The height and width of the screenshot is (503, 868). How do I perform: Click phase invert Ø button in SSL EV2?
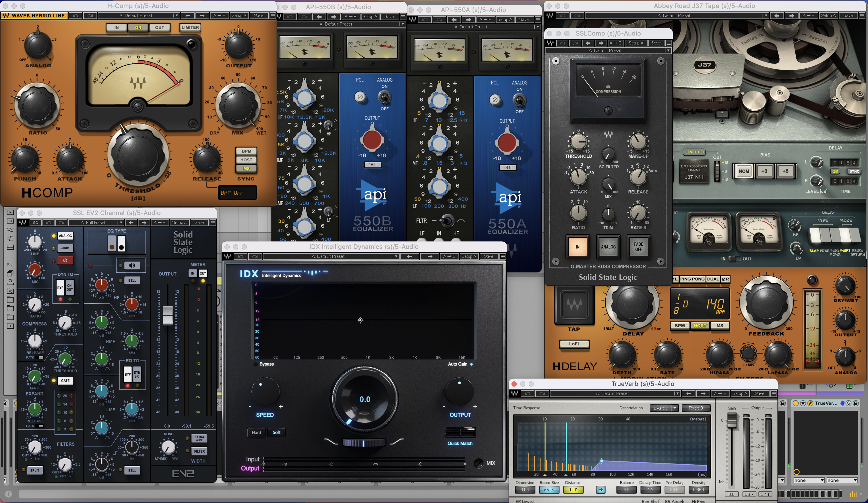[65, 260]
